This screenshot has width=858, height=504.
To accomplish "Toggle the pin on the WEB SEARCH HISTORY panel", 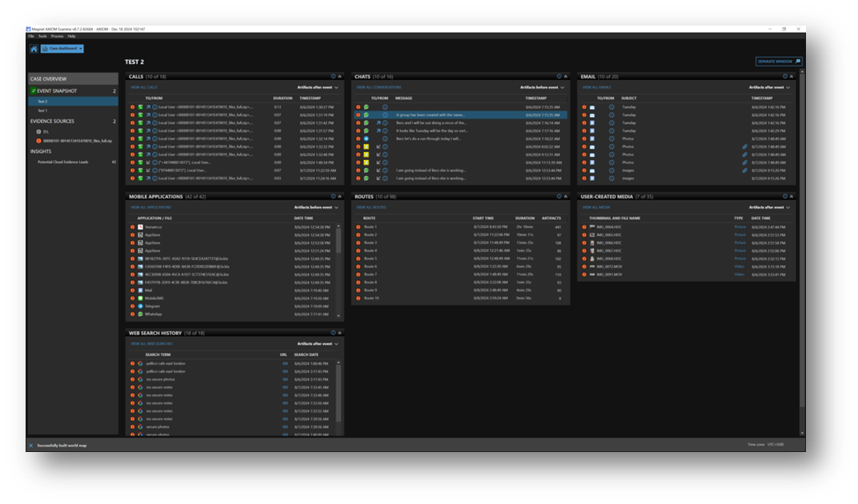I will [x=339, y=334].
